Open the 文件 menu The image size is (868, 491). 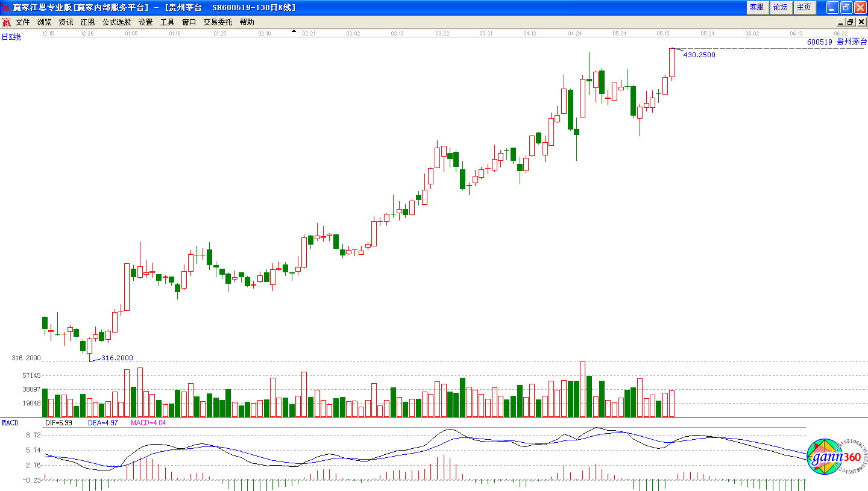coord(22,22)
